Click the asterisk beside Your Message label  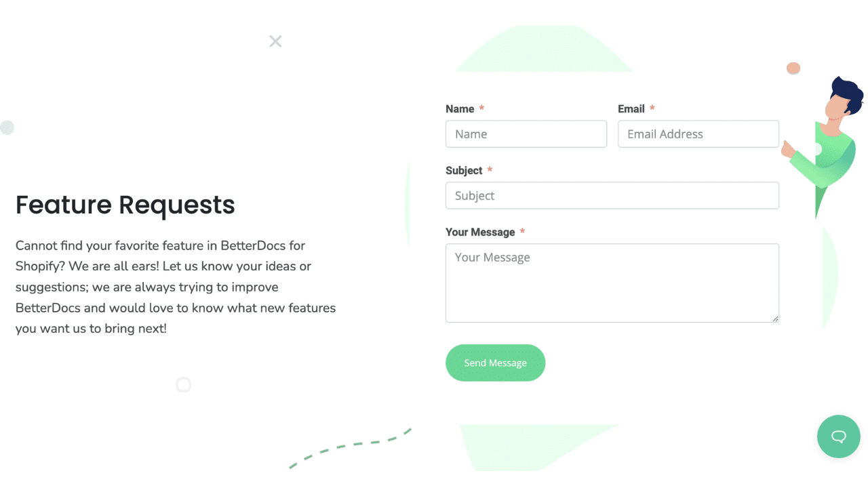pos(522,231)
